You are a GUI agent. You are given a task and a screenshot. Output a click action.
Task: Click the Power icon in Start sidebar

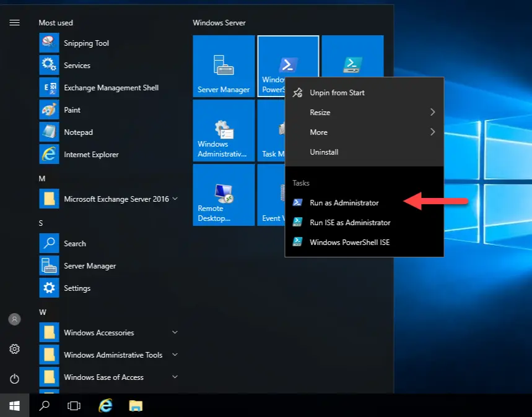click(x=14, y=379)
